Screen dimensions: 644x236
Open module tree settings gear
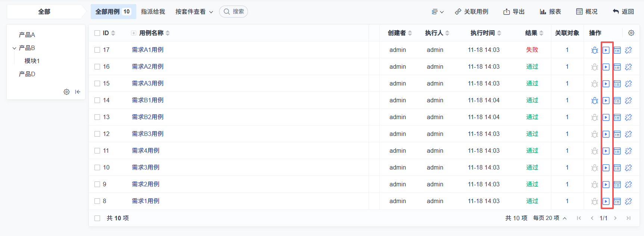click(x=66, y=92)
